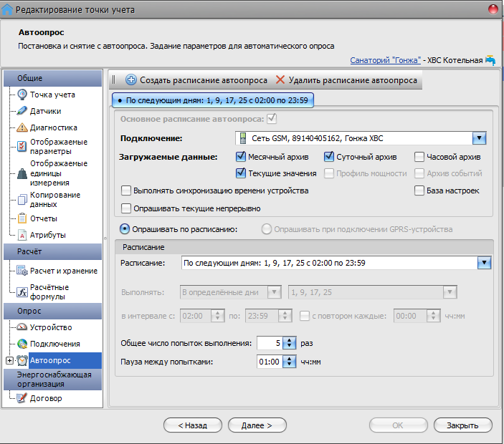Click the Профиль мощности checkbox

click(x=329, y=173)
